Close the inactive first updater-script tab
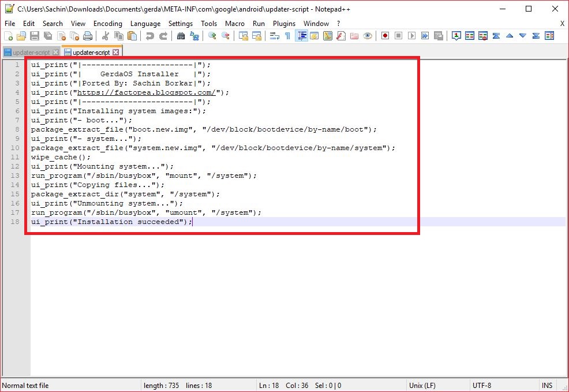The width and height of the screenshot is (569, 392). pyautogui.click(x=55, y=53)
